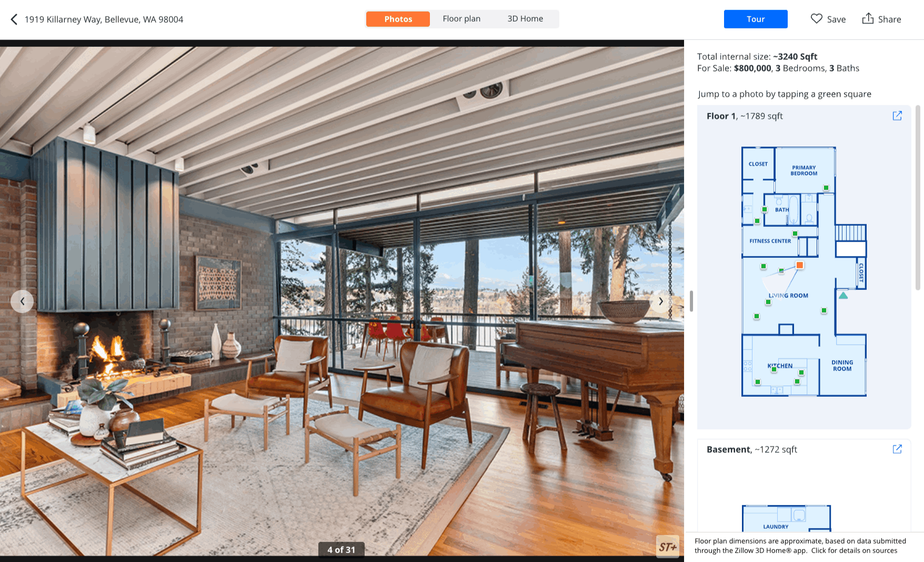Open the Floor plan tab
This screenshot has height=562, width=924.
coord(461,19)
